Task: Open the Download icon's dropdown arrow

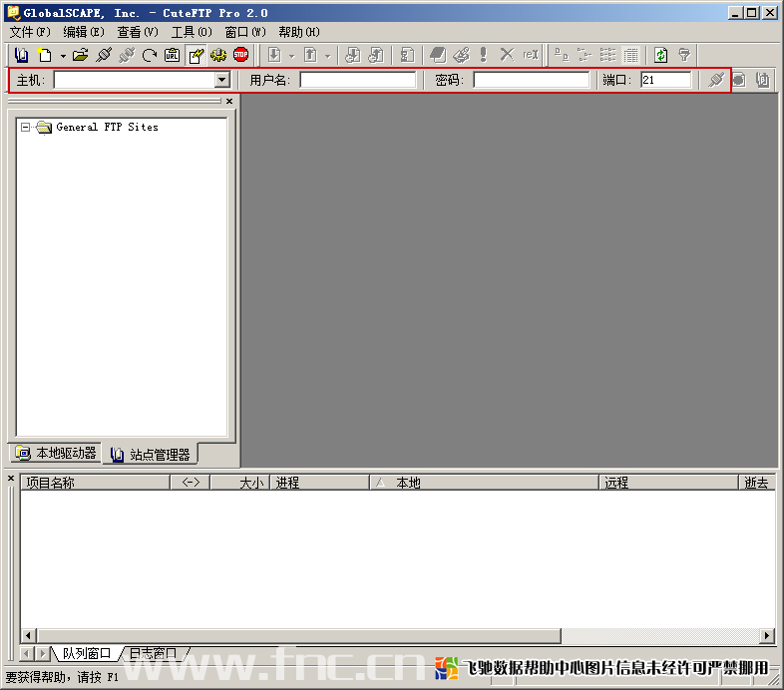Action: tap(292, 56)
